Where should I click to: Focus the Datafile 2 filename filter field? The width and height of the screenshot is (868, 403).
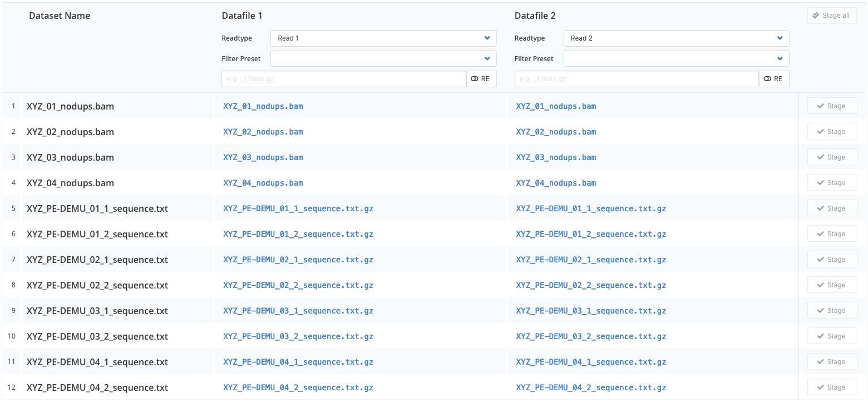637,79
